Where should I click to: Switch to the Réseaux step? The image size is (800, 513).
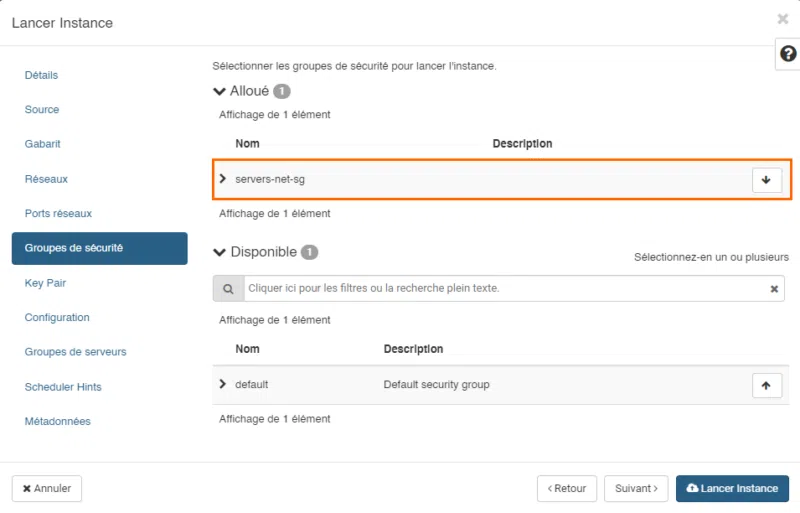46,179
